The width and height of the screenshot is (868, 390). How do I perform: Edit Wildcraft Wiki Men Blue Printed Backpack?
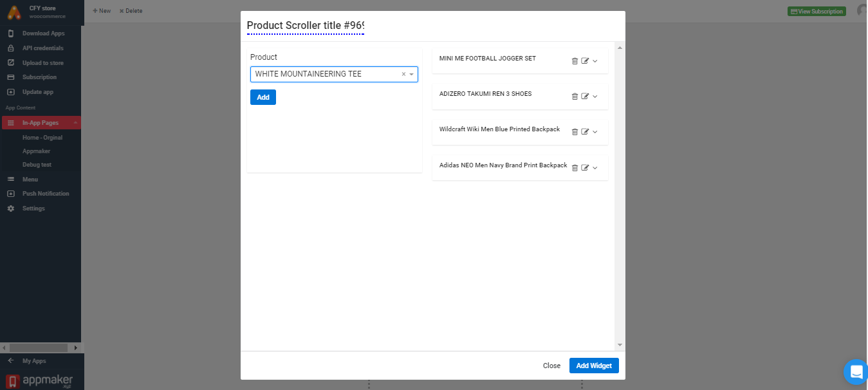coord(585,132)
